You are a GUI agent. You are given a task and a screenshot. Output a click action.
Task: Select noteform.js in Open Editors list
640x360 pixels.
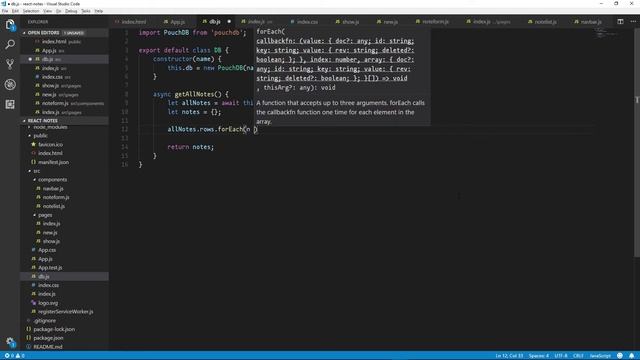click(64, 104)
